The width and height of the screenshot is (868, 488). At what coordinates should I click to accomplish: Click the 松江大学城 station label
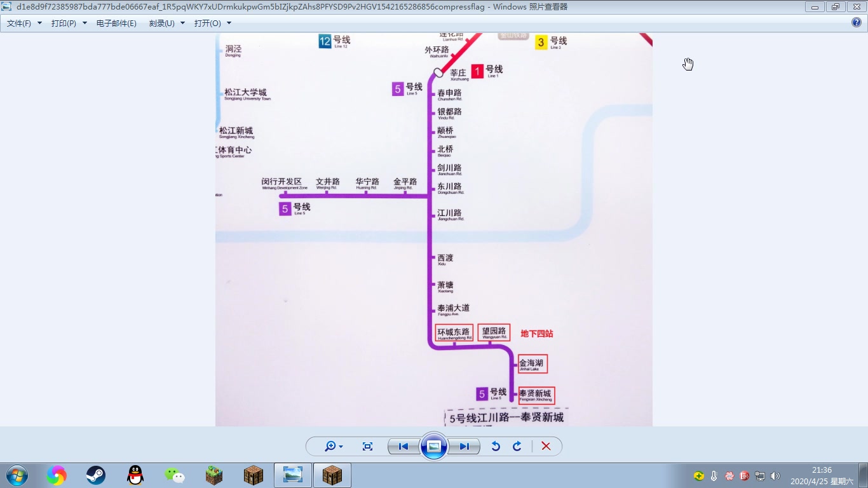[247, 94]
